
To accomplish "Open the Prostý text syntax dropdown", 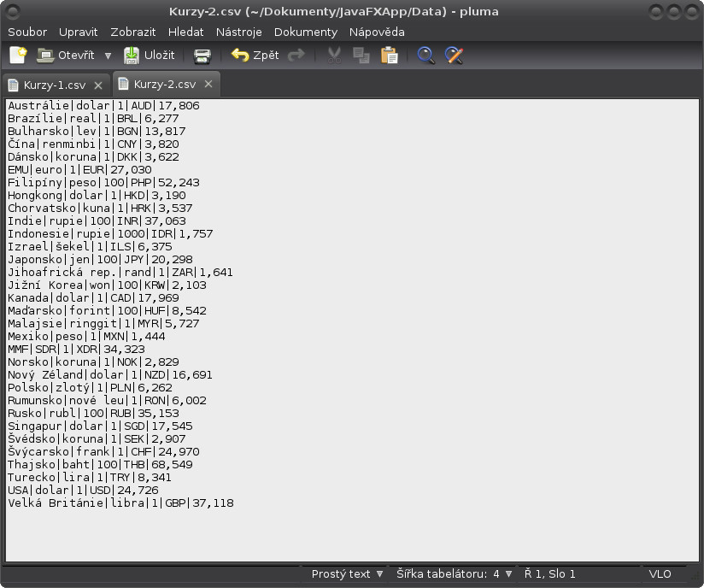I will tap(348, 573).
